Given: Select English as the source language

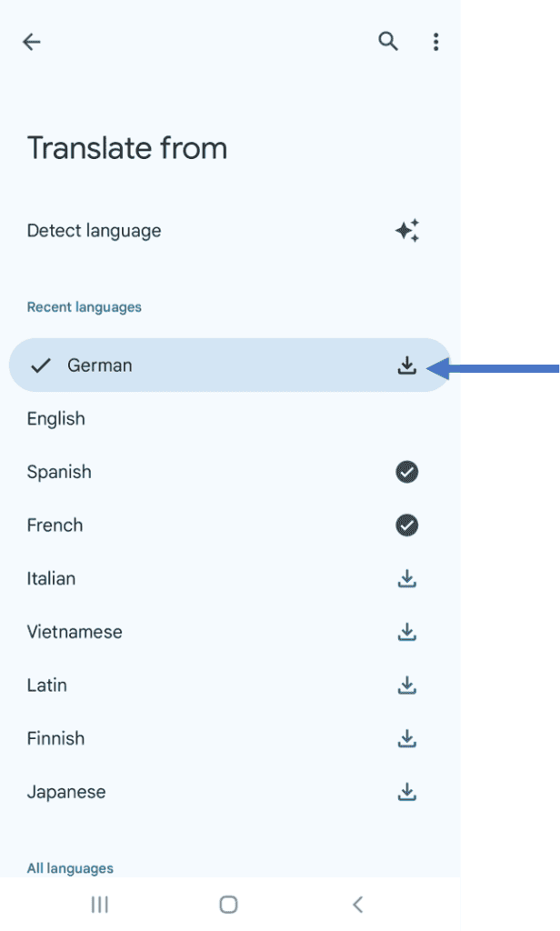Looking at the screenshot, I should coord(56,418).
